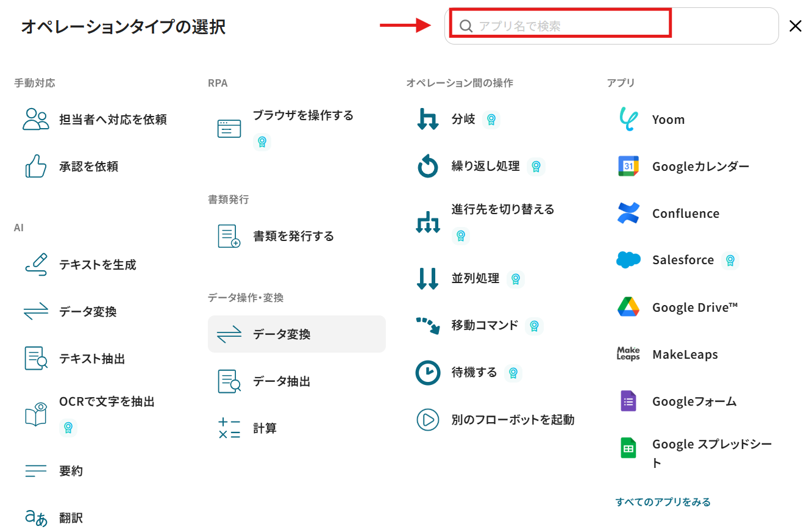Screen dimensions: 812x532
Task: Open the Salesforce cloud icon
Action: (x=628, y=260)
